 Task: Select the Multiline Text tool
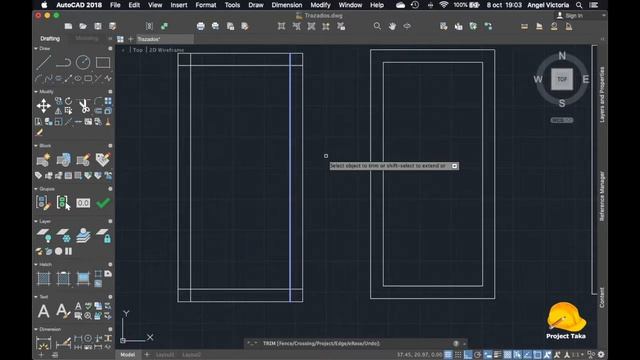tap(44, 311)
